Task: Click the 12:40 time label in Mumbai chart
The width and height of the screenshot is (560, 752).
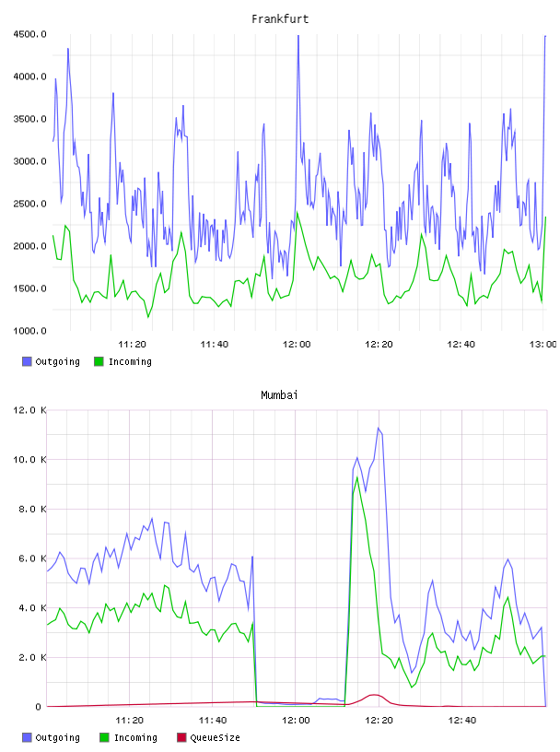Action: (462, 721)
